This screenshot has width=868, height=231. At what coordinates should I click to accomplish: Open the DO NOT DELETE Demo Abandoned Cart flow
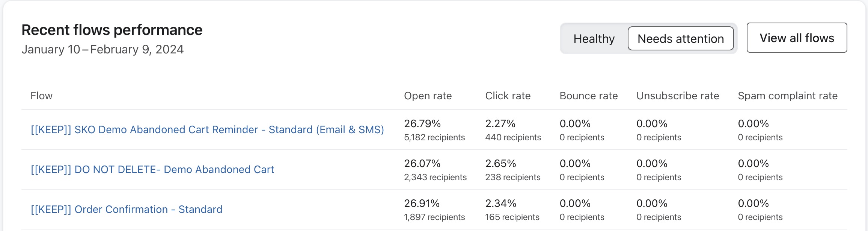coord(152,169)
